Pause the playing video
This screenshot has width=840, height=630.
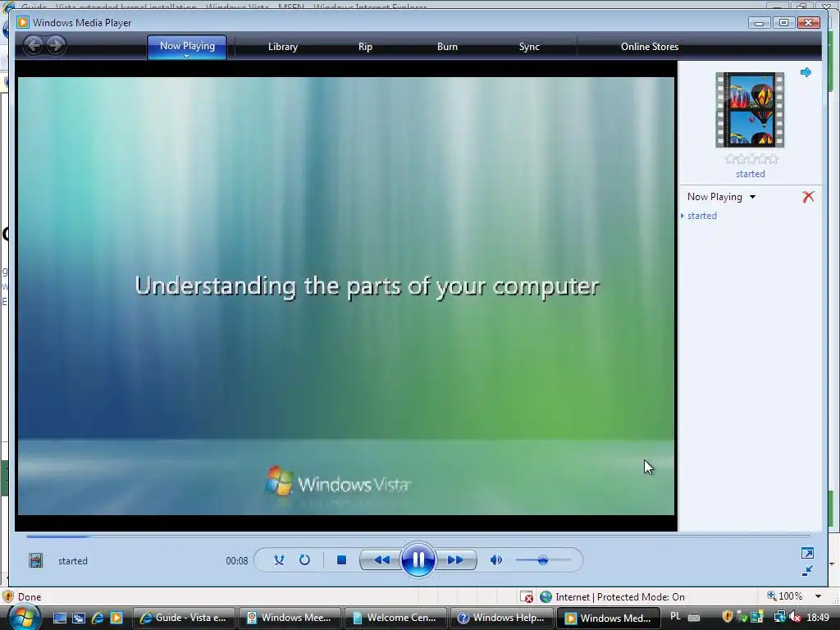(418, 559)
